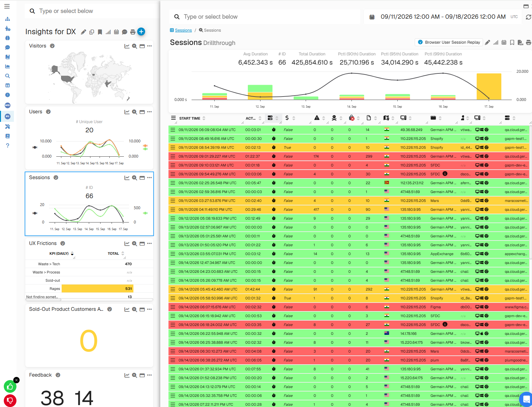Open zoom magnifier on the Visitors widget

[x=134, y=46]
